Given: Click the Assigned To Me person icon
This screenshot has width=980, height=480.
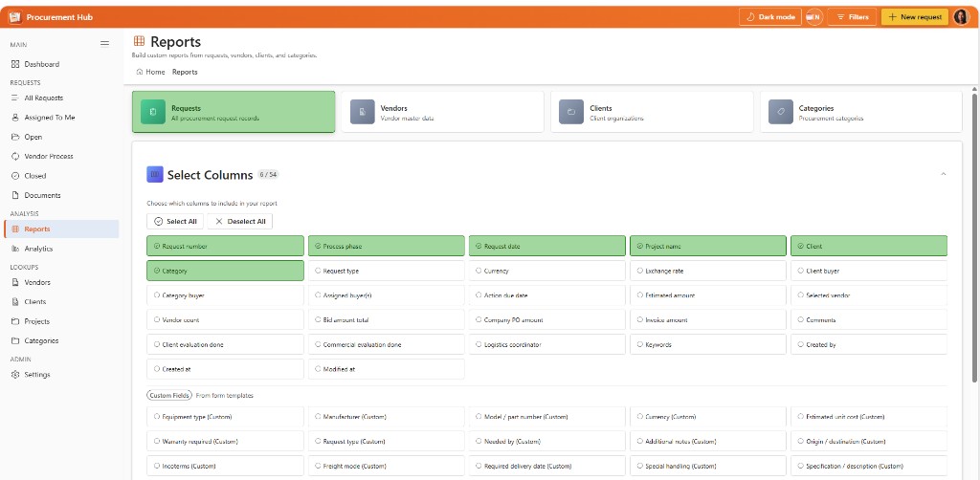Looking at the screenshot, I should (15, 118).
